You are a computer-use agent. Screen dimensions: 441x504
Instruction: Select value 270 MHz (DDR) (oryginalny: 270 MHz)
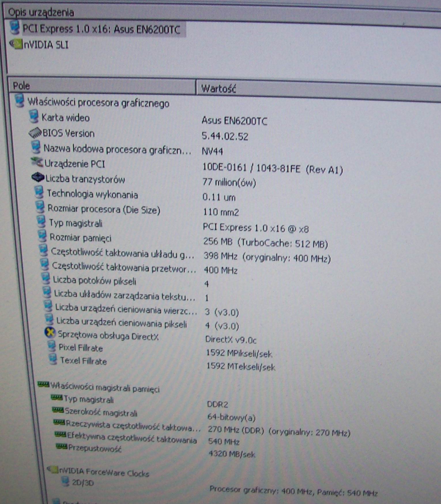(279, 431)
